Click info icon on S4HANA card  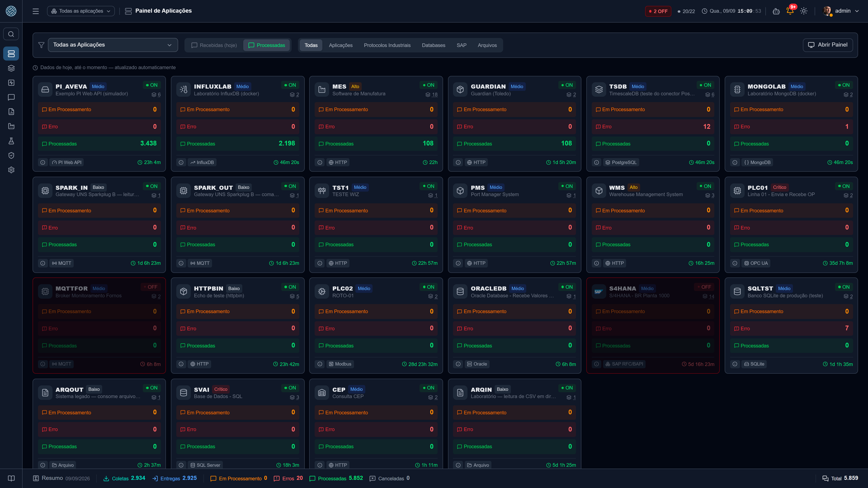point(597,364)
